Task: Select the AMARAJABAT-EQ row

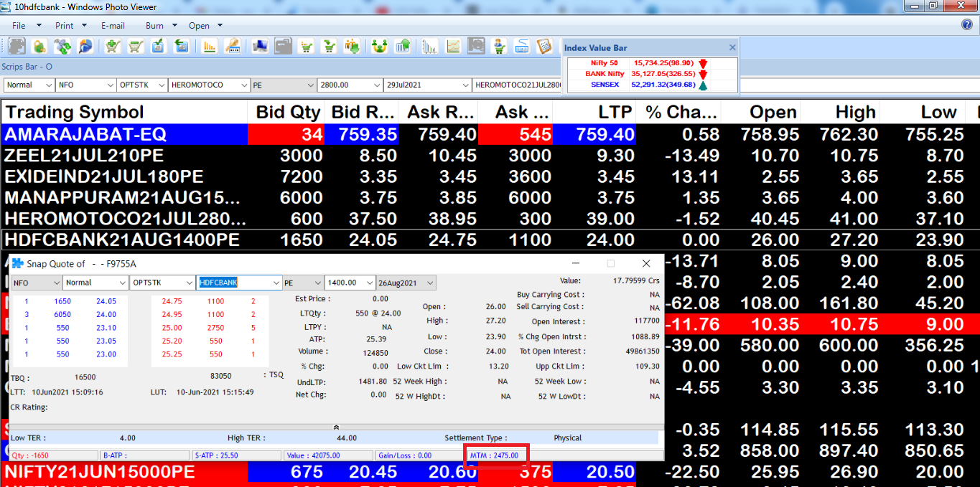Action: (490, 134)
